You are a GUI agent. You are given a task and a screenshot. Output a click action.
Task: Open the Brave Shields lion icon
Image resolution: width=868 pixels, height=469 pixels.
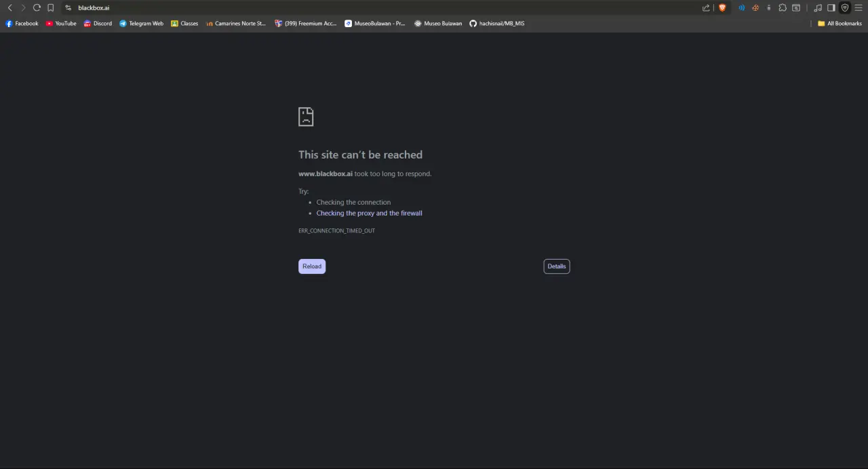[x=722, y=7]
